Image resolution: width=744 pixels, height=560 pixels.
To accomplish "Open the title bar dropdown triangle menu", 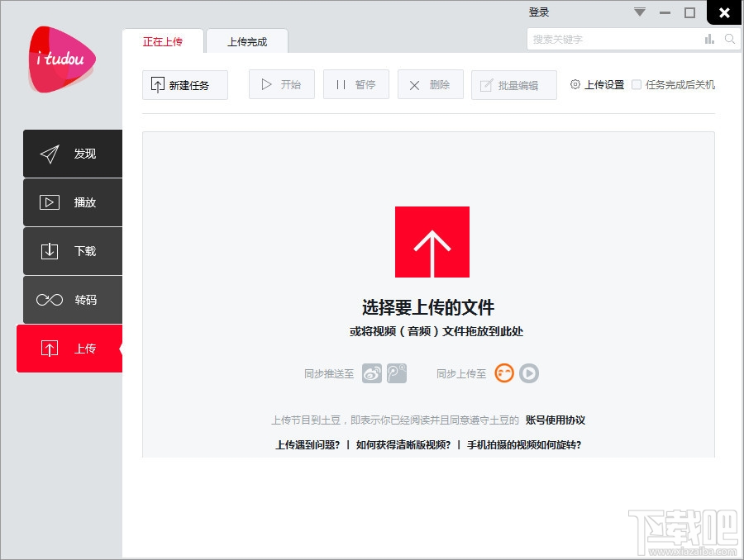I will coord(640,12).
